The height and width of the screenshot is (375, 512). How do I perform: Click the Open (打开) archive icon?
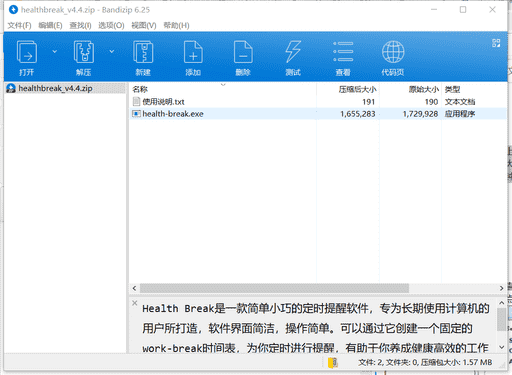(x=27, y=52)
